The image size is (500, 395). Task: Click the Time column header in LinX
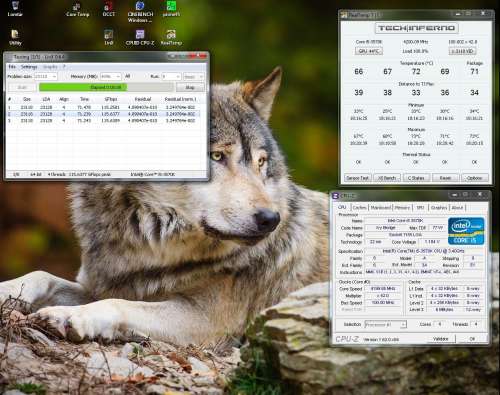point(84,99)
